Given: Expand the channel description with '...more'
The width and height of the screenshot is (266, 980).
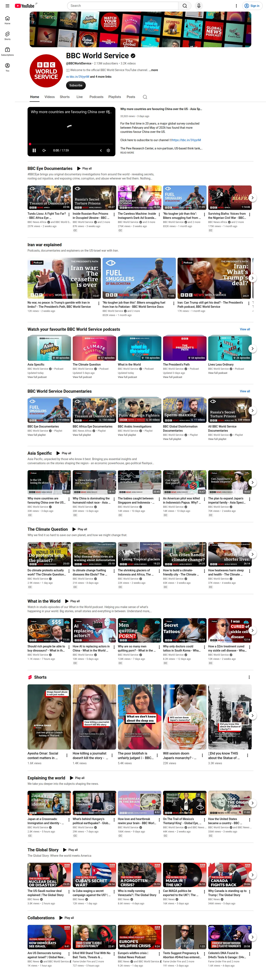Looking at the screenshot, I should (x=153, y=70).
